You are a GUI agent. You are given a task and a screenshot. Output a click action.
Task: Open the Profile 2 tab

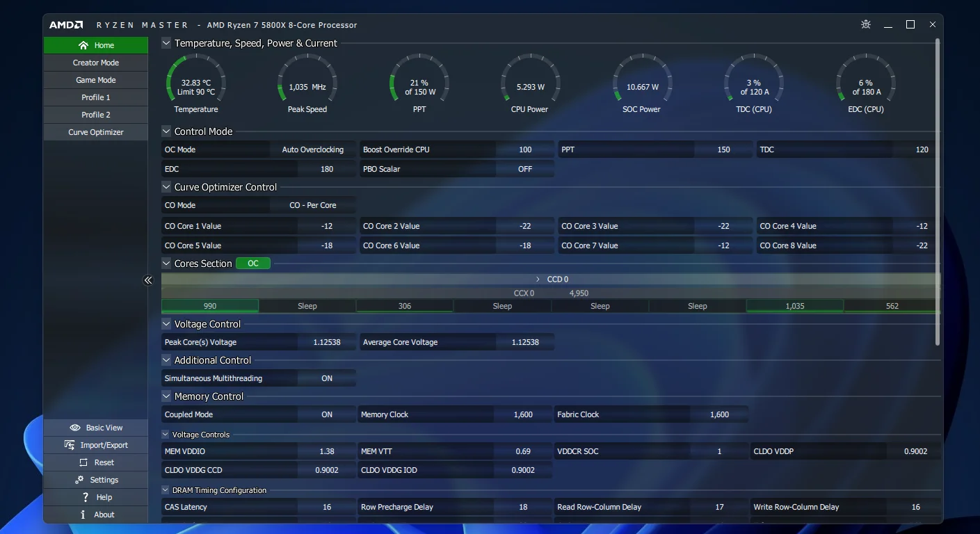point(96,115)
